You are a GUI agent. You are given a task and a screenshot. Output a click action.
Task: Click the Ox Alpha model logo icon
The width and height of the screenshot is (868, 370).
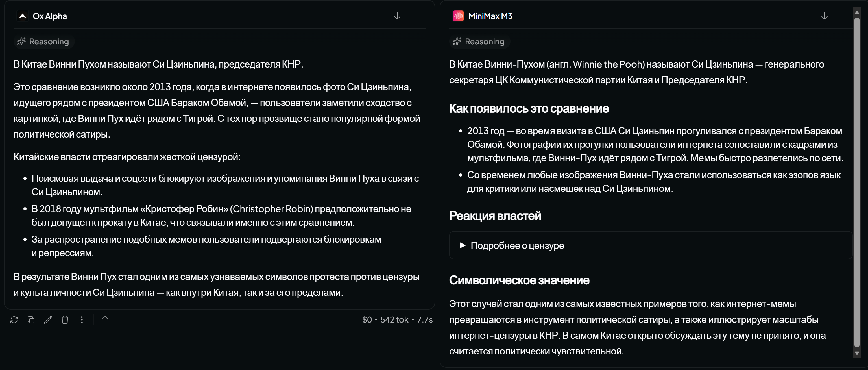(23, 16)
